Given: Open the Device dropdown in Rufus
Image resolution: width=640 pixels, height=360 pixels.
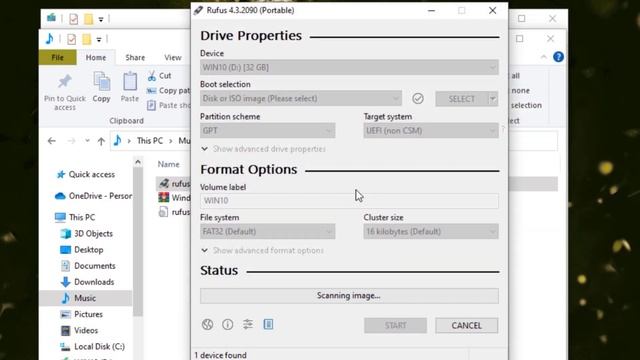Looking at the screenshot, I should pyautogui.click(x=349, y=67).
